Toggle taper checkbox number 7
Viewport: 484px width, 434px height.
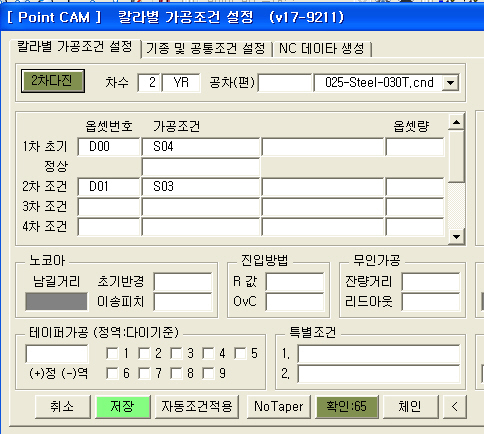point(144,373)
